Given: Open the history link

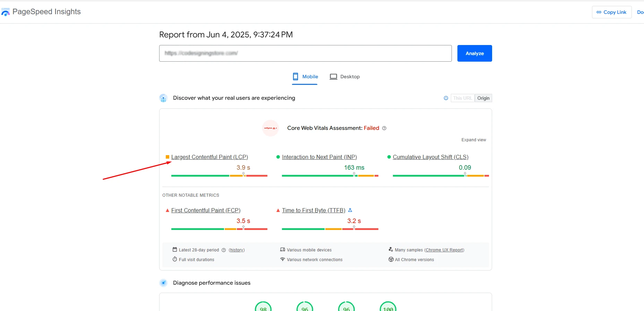Looking at the screenshot, I should 237,250.
